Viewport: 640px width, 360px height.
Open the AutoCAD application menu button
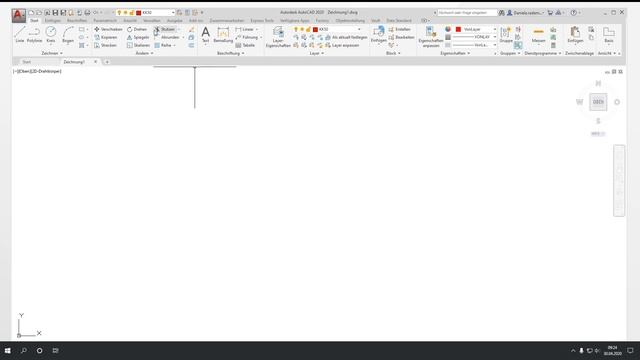pyautogui.click(x=18, y=15)
